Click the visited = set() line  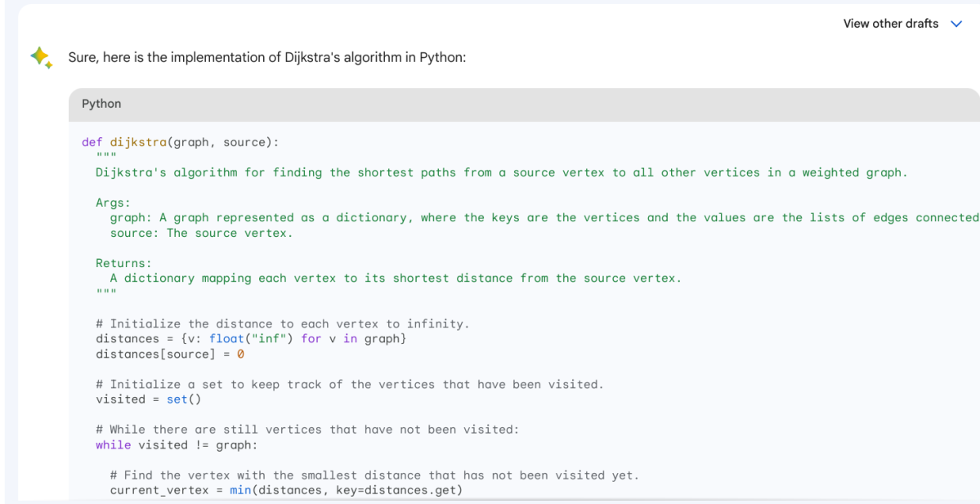[x=148, y=399]
